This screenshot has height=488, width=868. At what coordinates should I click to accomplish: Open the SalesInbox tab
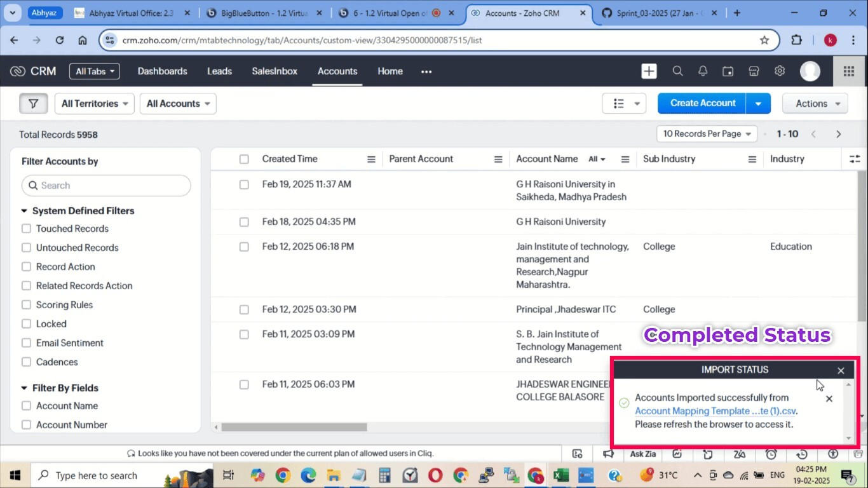coord(275,71)
